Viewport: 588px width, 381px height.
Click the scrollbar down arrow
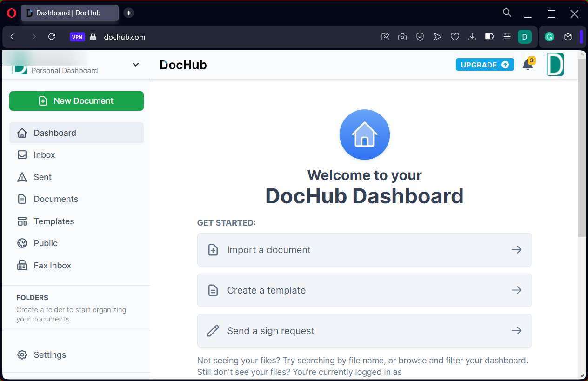(x=582, y=375)
